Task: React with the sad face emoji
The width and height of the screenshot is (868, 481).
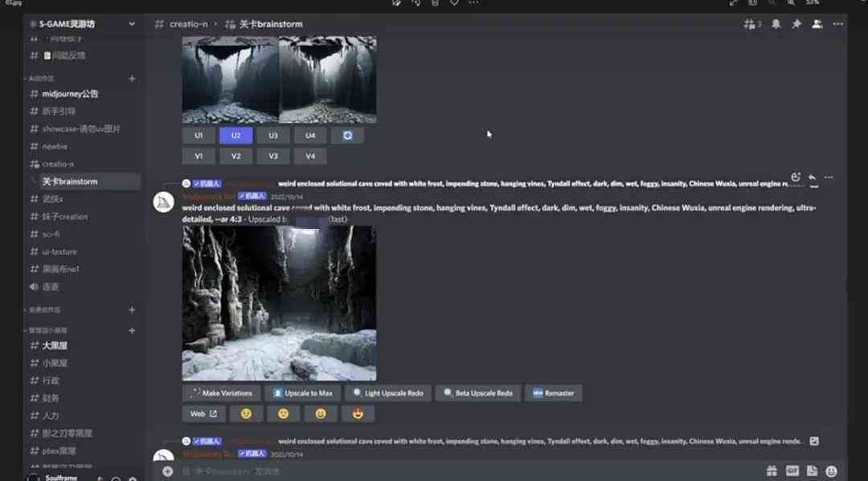Action: [284, 414]
